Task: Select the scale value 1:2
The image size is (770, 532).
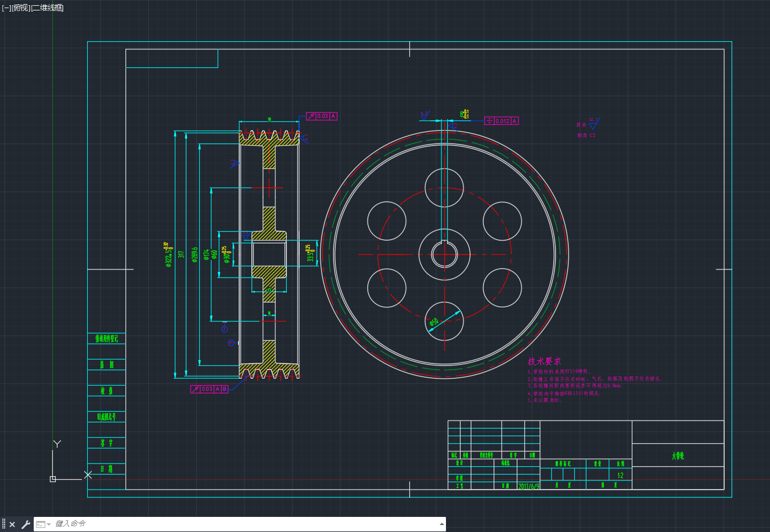Action: [620, 475]
